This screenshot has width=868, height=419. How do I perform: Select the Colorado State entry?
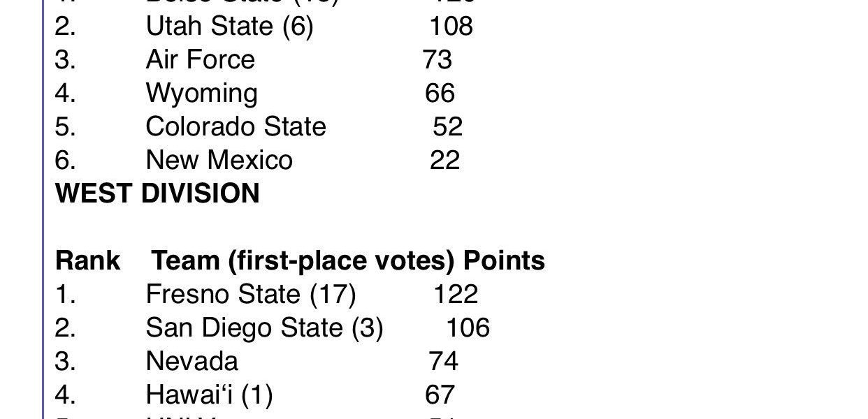(x=236, y=127)
